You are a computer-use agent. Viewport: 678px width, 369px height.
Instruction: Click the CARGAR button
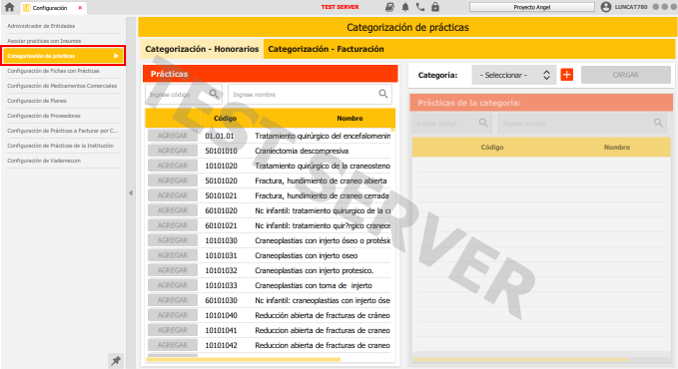(x=625, y=75)
